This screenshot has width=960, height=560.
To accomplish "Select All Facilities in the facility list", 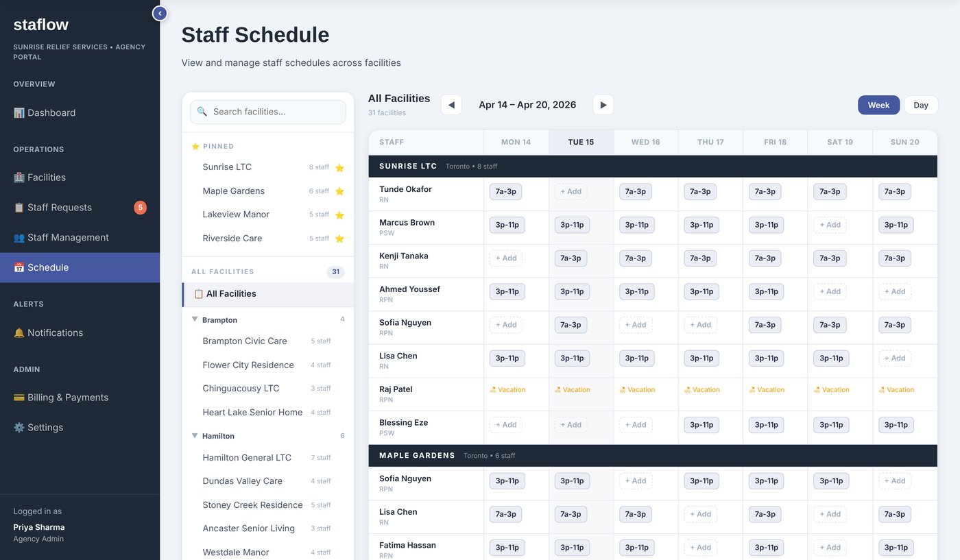I will pos(268,294).
